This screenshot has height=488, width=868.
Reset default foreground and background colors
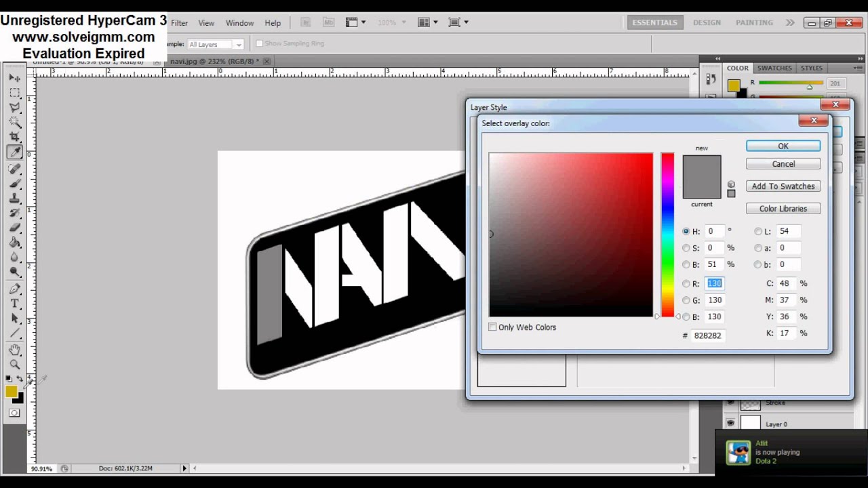click(8, 378)
